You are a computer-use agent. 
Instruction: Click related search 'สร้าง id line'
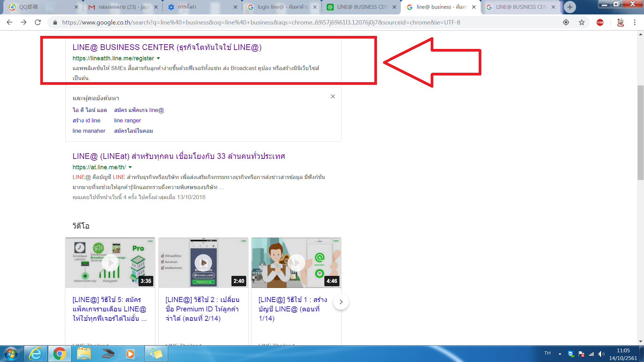[x=86, y=120]
